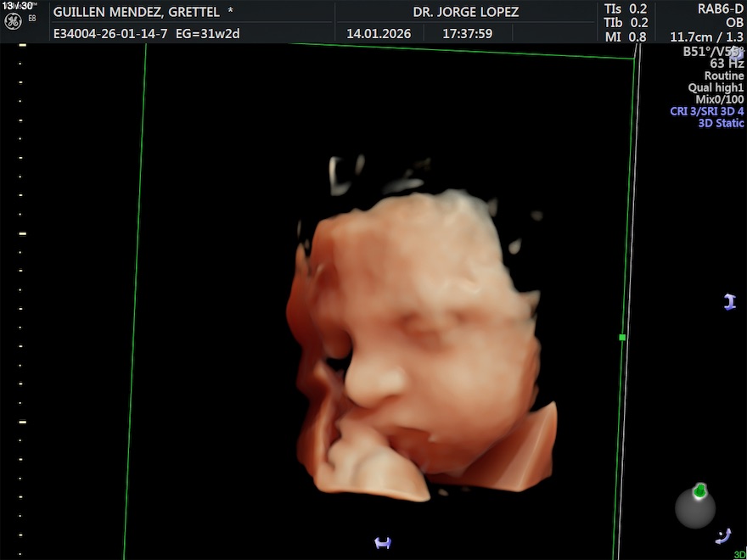Image resolution: width=747 pixels, height=560 pixels.
Task: Click the curved rotation arrow near 3D label
Action: coord(723,535)
